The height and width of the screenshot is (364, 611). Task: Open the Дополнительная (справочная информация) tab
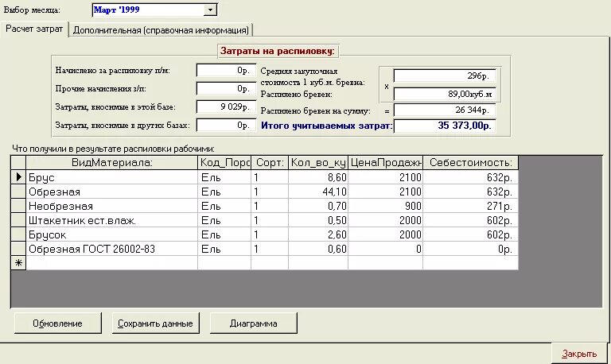[x=161, y=30]
